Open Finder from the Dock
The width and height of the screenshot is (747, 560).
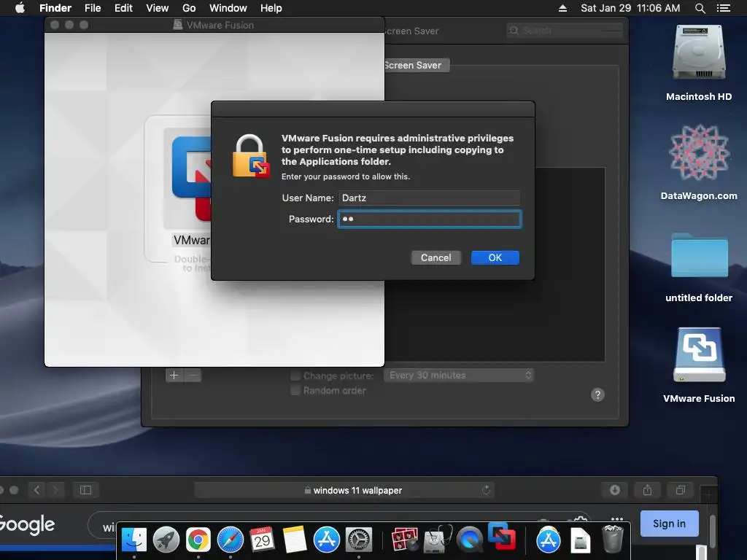pyautogui.click(x=134, y=540)
